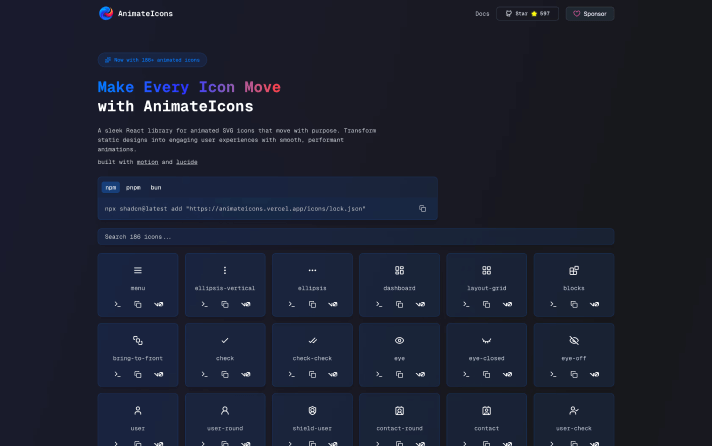712x446 pixels.
Task: Open the Docs link
Action: [x=482, y=14]
